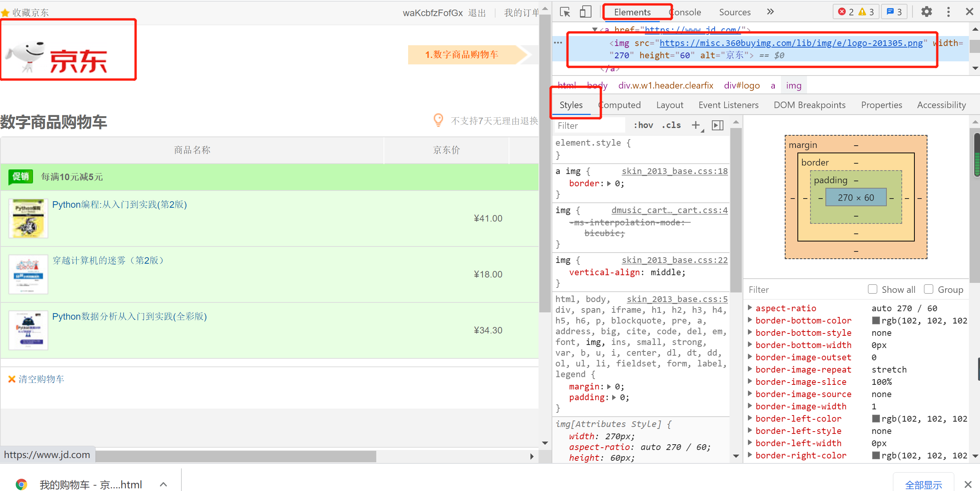Open the Python编程 book link

(119, 205)
